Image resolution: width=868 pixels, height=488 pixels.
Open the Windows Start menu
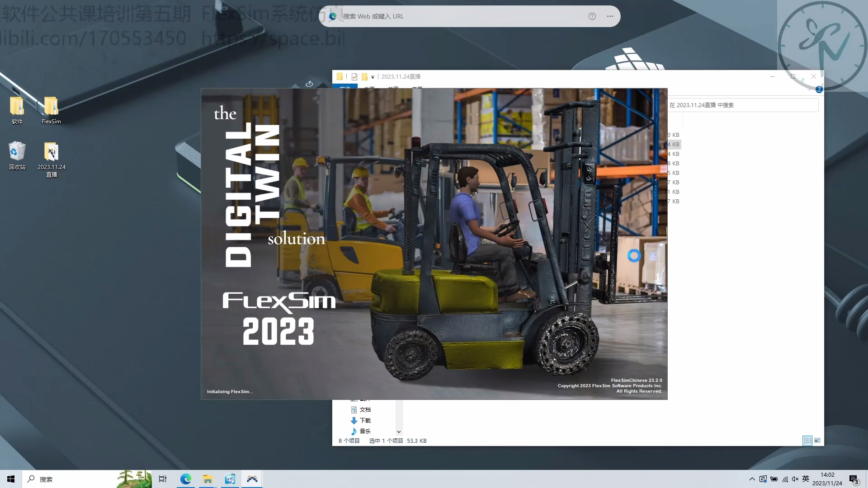(x=11, y=479)
